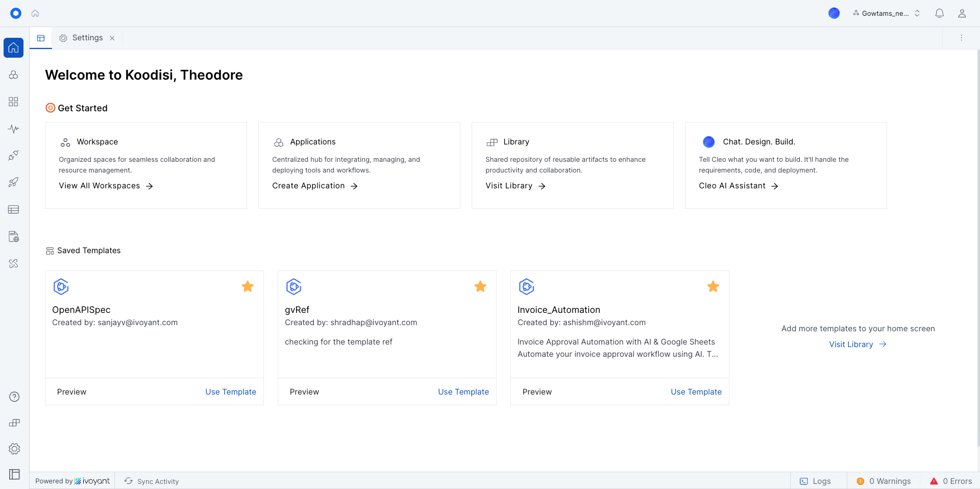Click the OpenAPISpec template icon
The width and height of the screenshot is (980, 489).
[x=61, y=287]
